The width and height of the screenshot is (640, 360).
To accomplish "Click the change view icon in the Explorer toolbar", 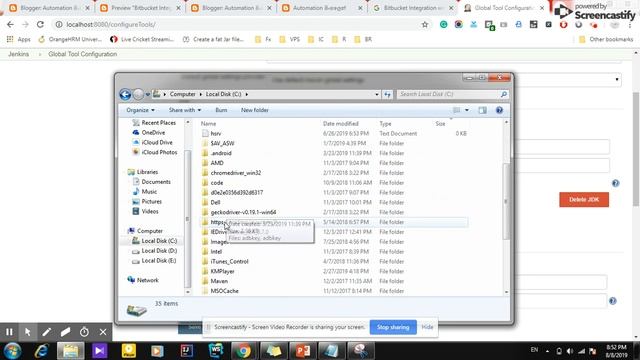I will [x=457, y=110].
